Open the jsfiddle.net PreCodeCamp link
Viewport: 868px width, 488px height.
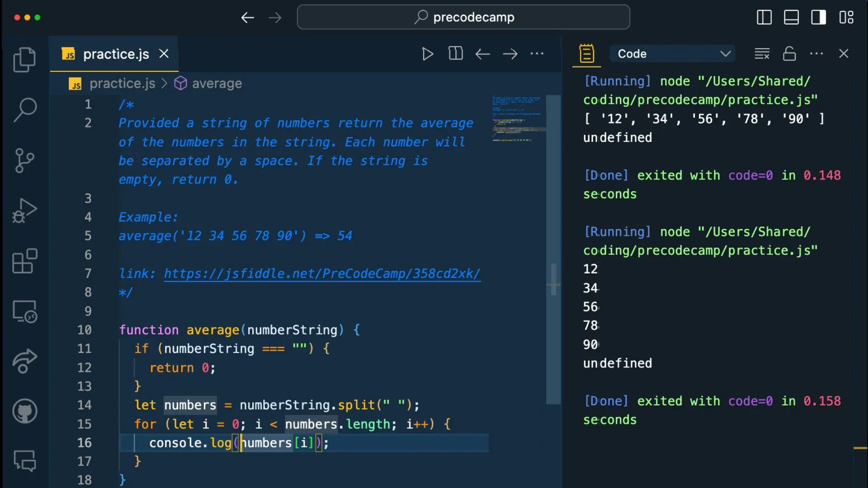(322, 273)
